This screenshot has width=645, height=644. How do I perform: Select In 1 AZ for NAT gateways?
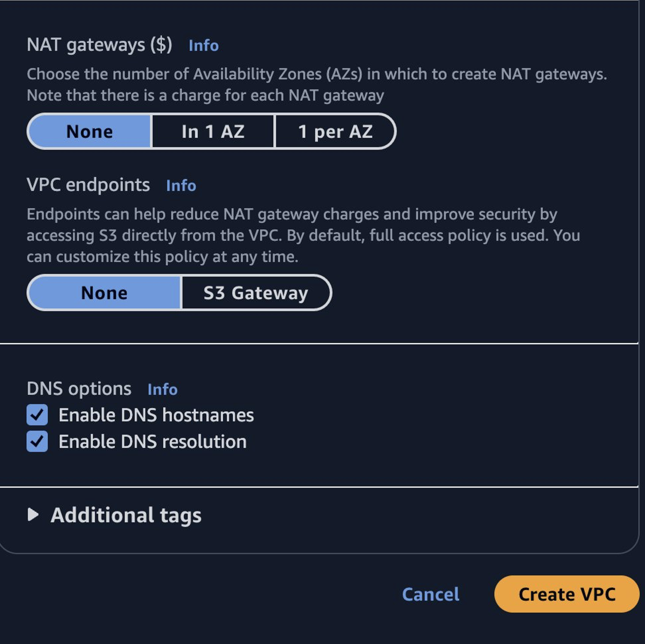coord(213,131)
